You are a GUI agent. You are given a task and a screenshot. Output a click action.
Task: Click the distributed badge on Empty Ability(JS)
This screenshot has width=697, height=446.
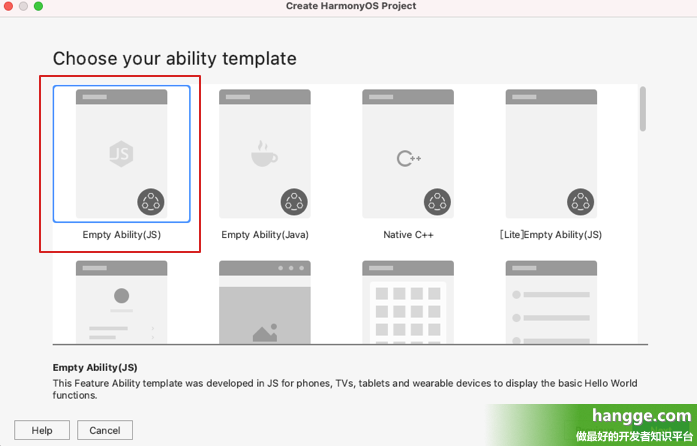151,202
